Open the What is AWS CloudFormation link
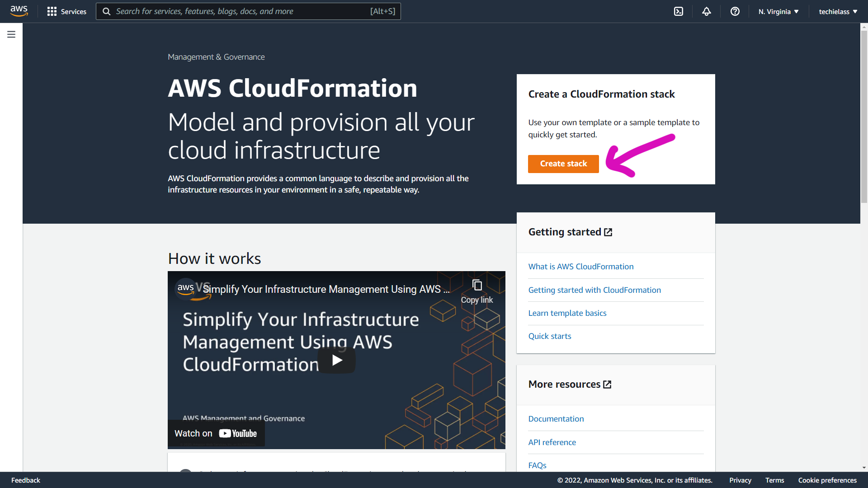Image resolution: width=868 pixels, height=488 pixels. [x=581, y=267]
